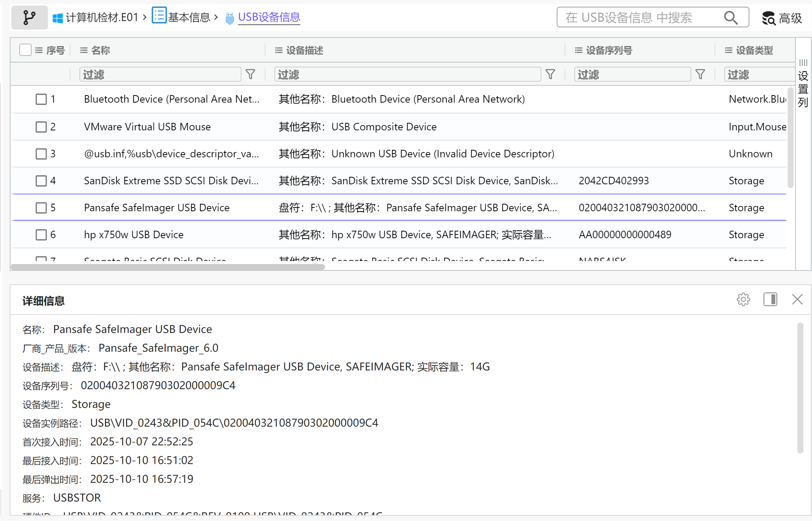Close the 详细信息 panel
The height and width of the screenshot is (521, 812).
797,300
